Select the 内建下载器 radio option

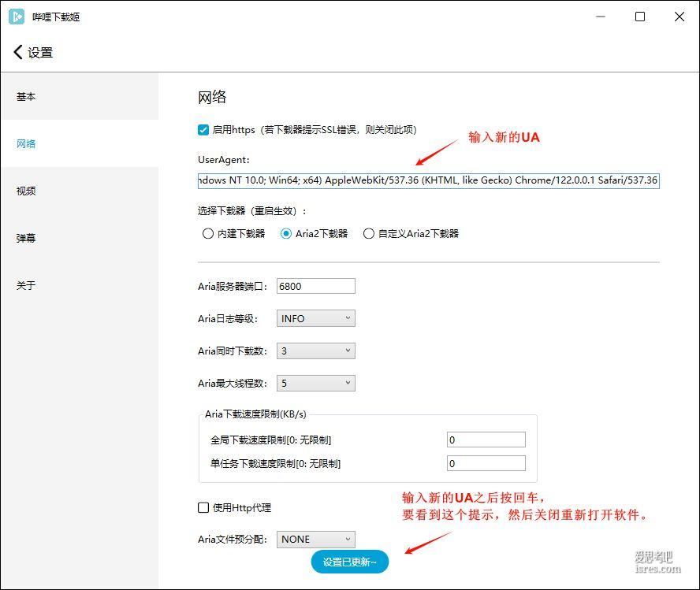208,233
